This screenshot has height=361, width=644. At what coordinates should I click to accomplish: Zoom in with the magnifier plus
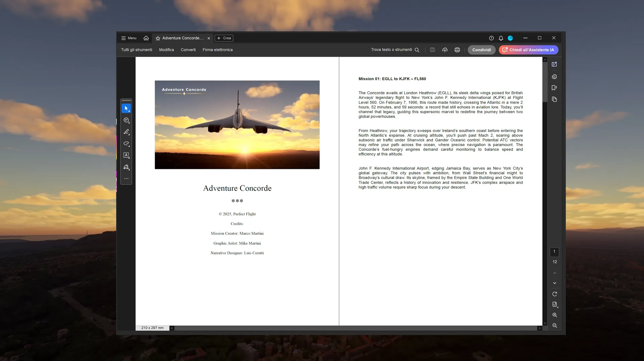point(554,315)
